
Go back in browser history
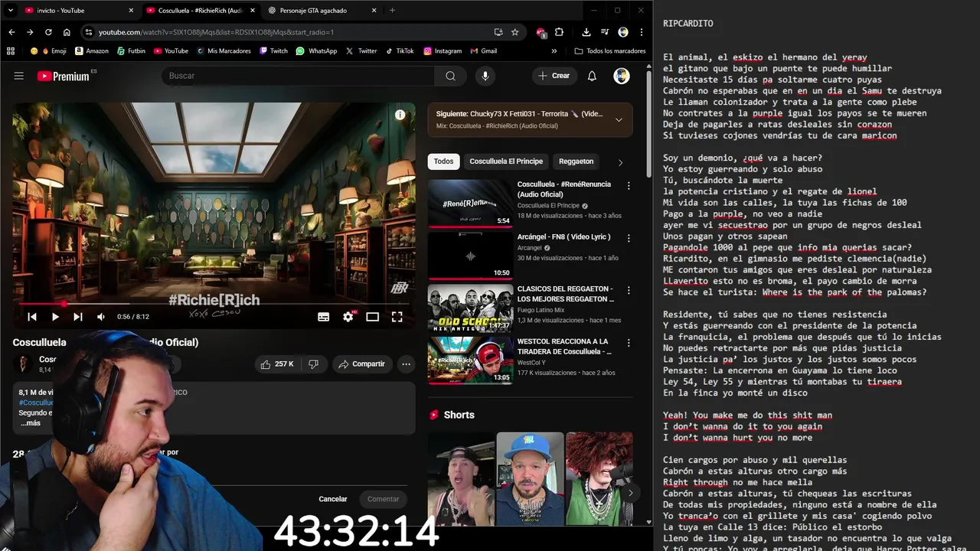pyautogui.click(x=11, y=32)
